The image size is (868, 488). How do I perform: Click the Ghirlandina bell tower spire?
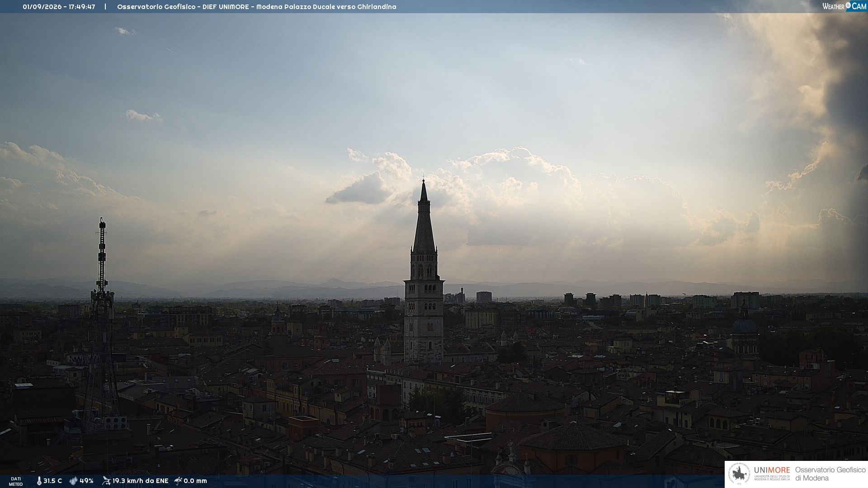[424, 217]
